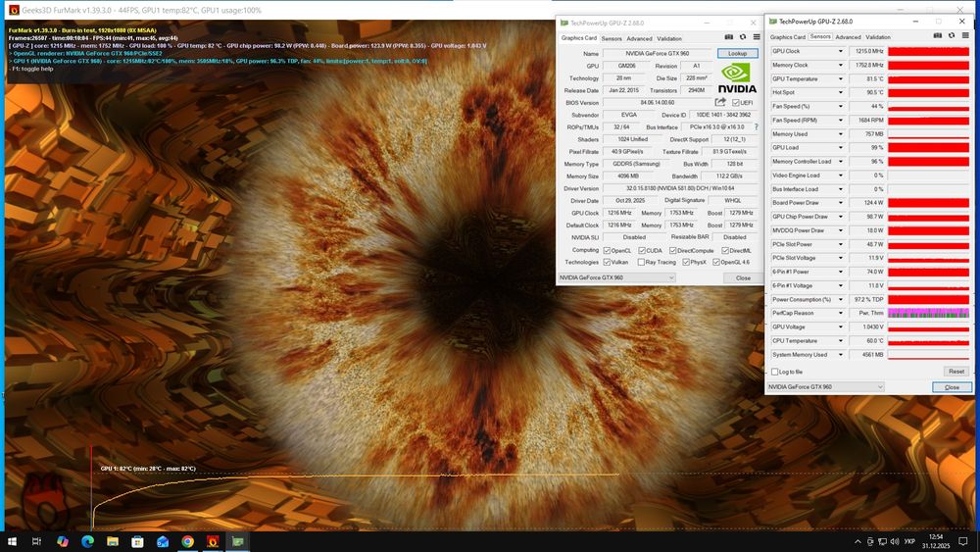Open FurMark title bar icon menu
Screen dimensions: 980x552
point(14,10)
